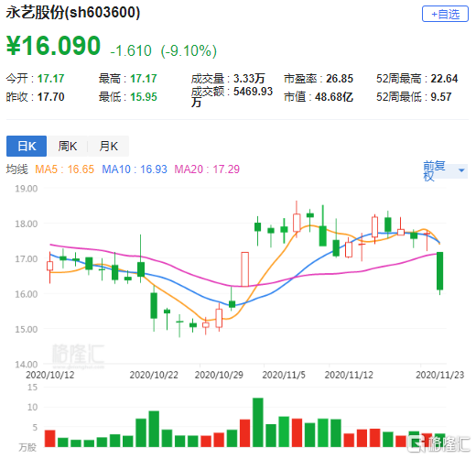This screenshot has width=476, height=459.
Task: Click the 52周最高 value 22.64
Action: tap(444, 79)
